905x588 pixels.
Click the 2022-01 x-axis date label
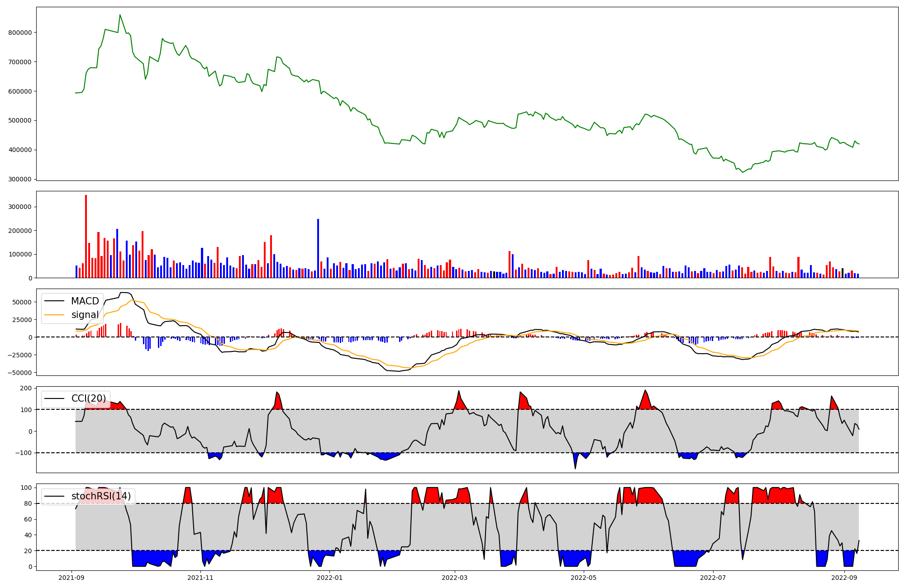tap(329, 578)
